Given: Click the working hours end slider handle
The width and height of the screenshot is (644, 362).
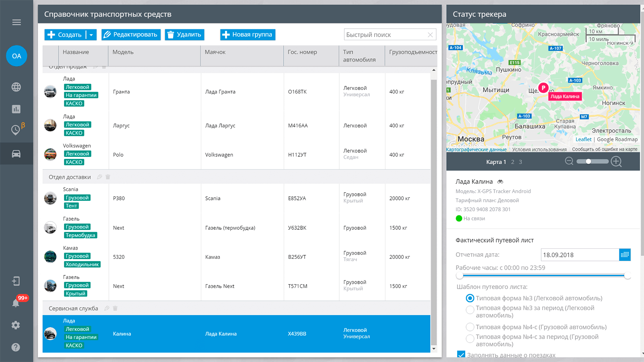Looking at the screenshot, I should point(627,276).
